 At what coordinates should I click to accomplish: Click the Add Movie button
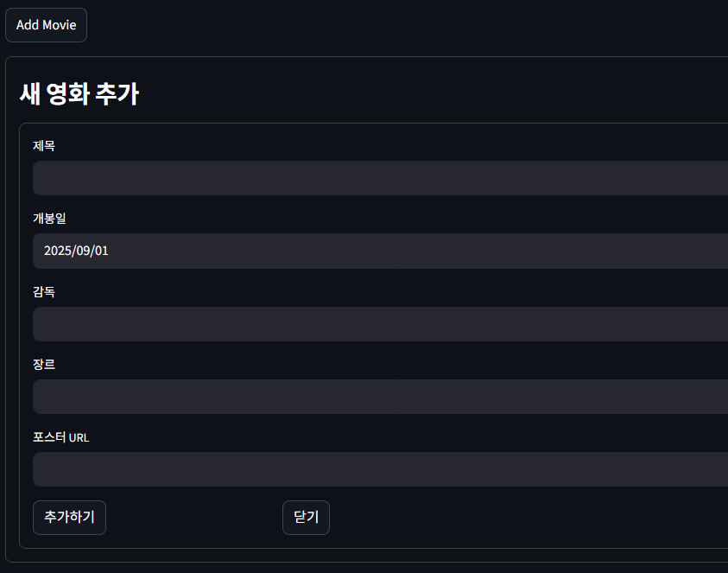46,25
